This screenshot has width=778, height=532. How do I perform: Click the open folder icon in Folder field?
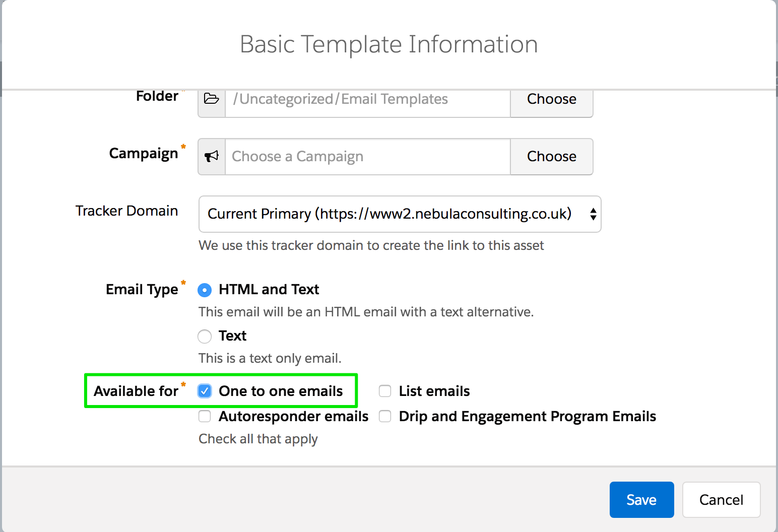[212, 99]
